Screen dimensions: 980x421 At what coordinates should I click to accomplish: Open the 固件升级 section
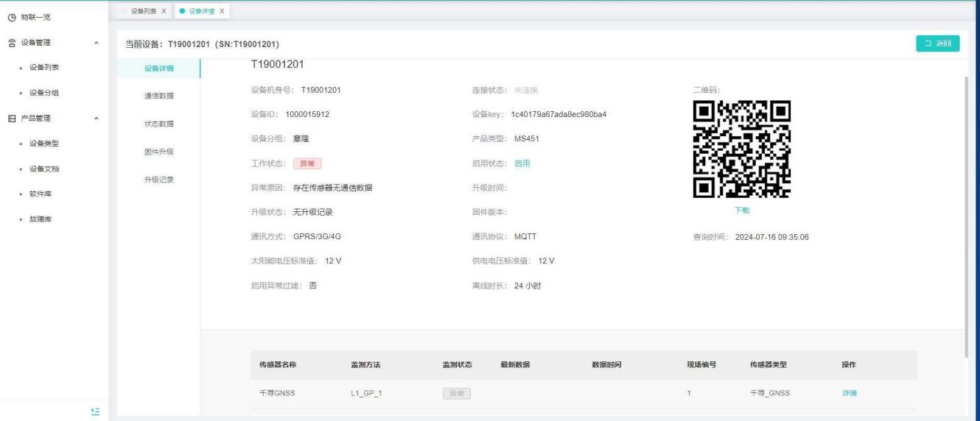159,152
